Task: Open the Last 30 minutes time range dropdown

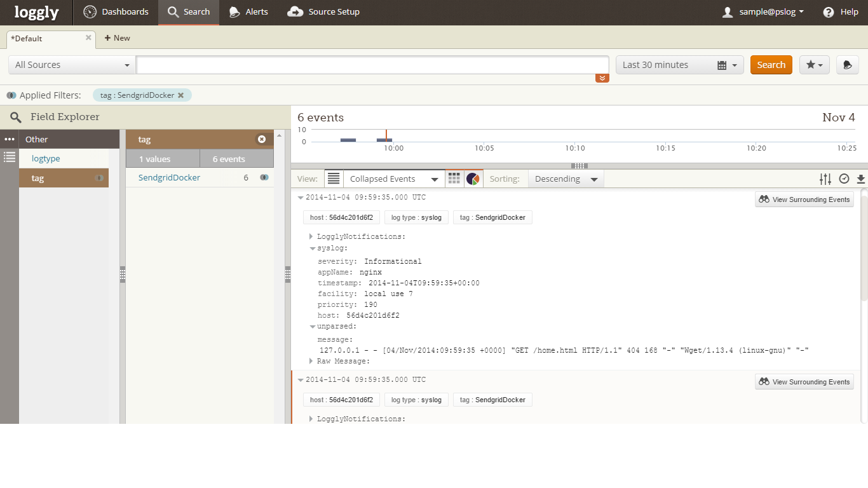Action: point(679,65)
